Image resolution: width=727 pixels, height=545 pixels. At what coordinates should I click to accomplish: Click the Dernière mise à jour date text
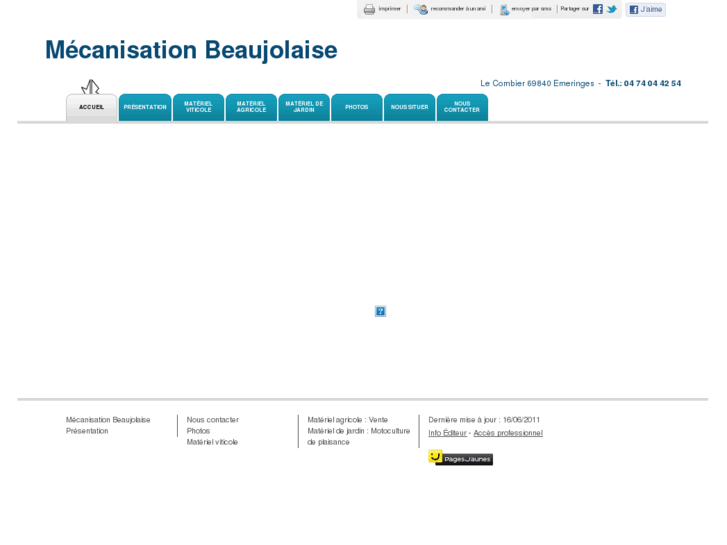point(484,420)
